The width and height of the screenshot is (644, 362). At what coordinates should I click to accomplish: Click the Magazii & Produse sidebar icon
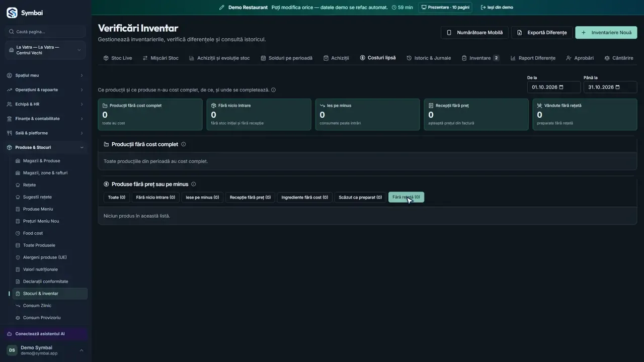pos(18,161)
